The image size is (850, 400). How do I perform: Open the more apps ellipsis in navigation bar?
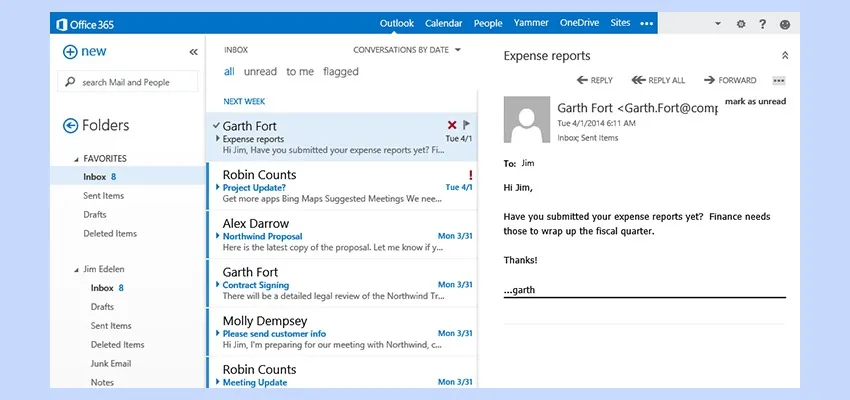(646, 24)
